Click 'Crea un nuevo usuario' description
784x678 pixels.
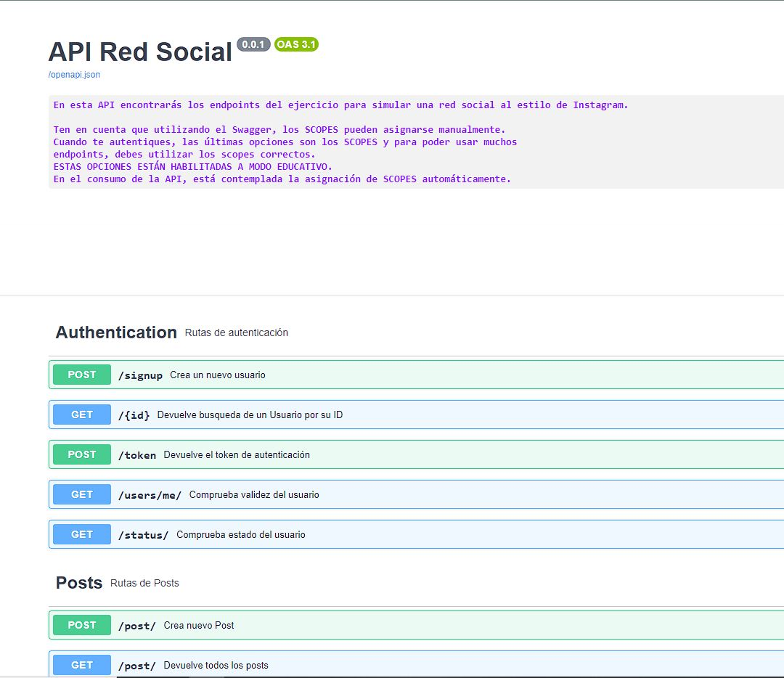[218, 375]
